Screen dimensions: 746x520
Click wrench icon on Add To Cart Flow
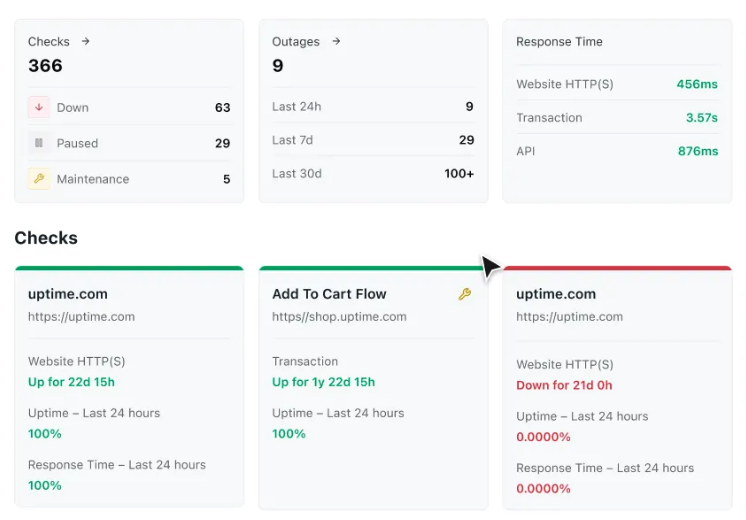click(465, 294)
